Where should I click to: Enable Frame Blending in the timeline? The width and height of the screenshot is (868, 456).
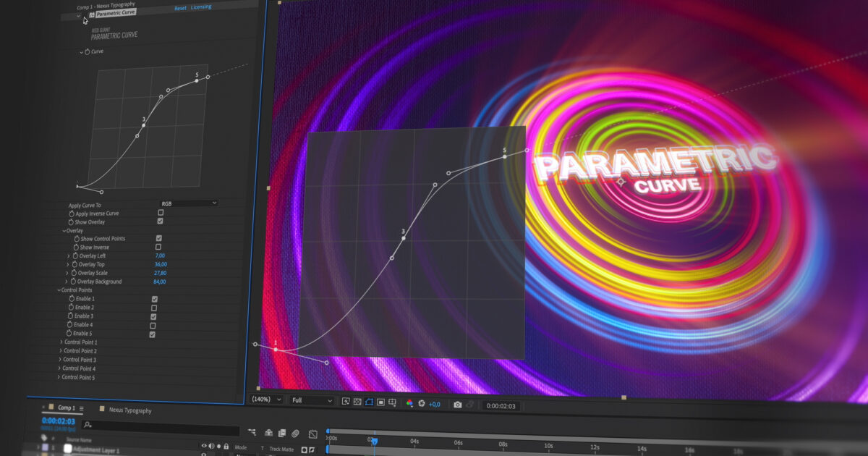pyautogui.click(x=281, y=431)
